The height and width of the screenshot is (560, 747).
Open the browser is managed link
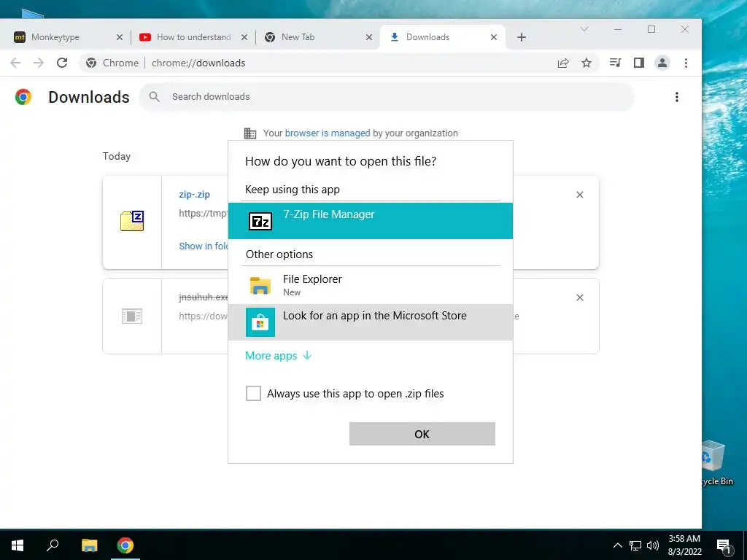tap(328, 133)
